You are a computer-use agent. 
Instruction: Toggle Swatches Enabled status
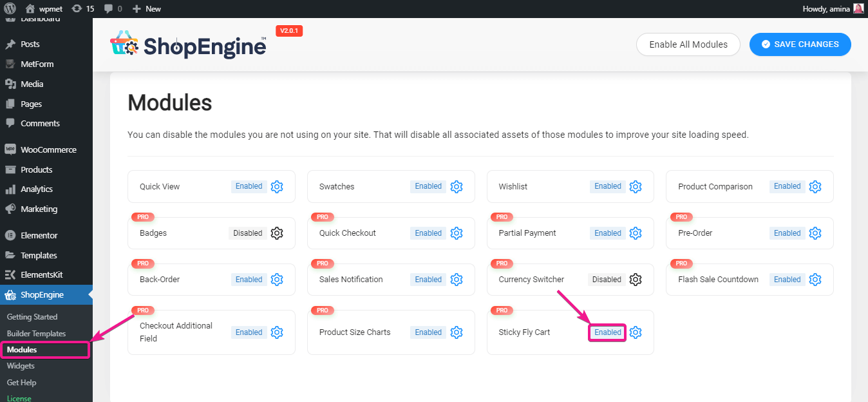click(x=428, y=186)
